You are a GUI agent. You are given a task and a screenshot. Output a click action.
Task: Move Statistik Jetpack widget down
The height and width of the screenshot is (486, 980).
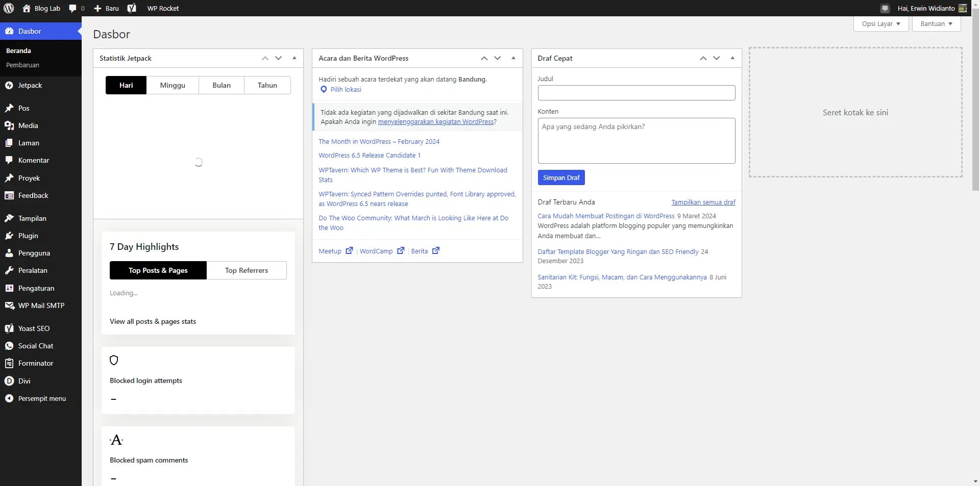coord(279,58)
